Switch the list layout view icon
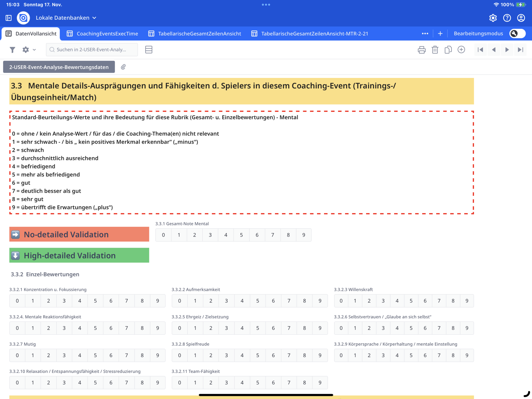This screenshot has width=532, height=399. pyautogui.click(x=149, y=50)
